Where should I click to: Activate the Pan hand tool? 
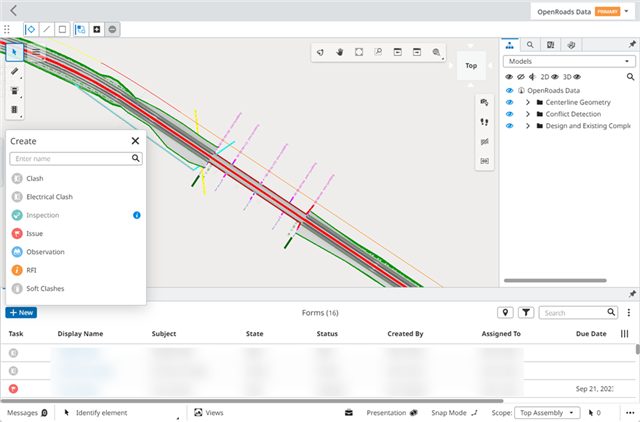(340, 52)
